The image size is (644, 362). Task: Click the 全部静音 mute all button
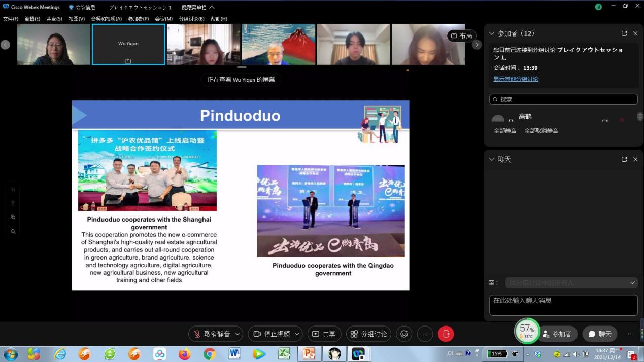pos(504,131)
